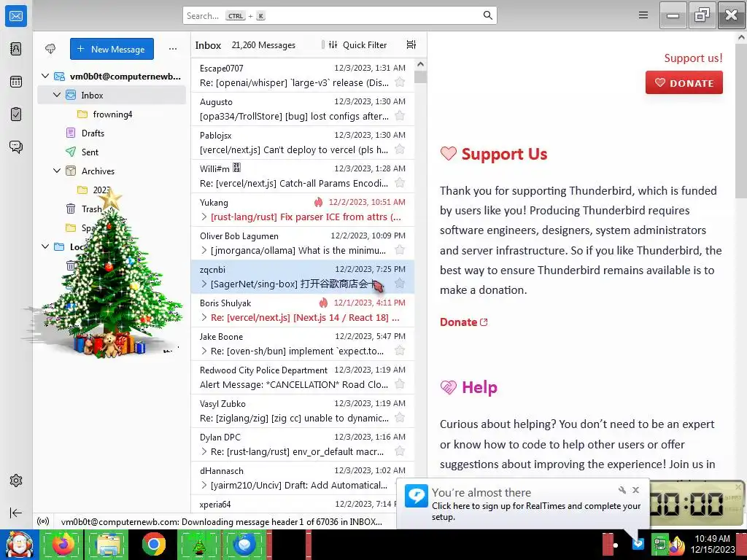Screen dimensions: 747x560
Task: Open RealTimes notification settings wrench
Action: (622, 489)
